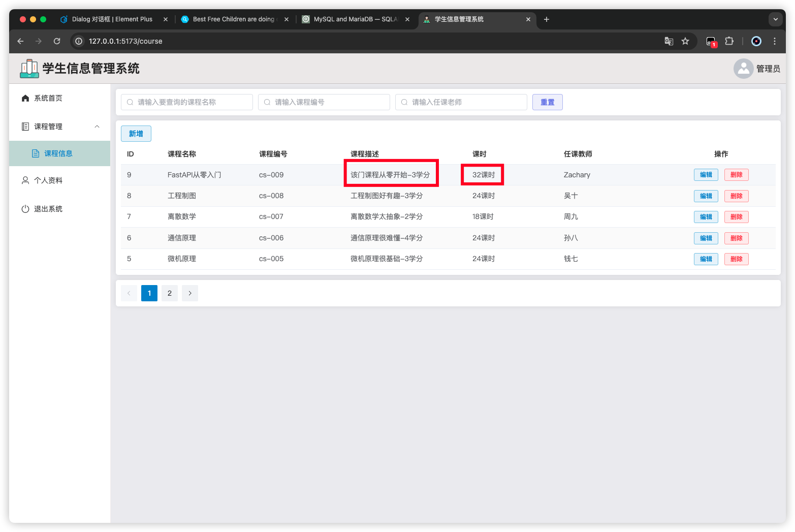This screenshot has height=532, width=795.
Task: Click the 管理员 username label
Action: (768, 69)
